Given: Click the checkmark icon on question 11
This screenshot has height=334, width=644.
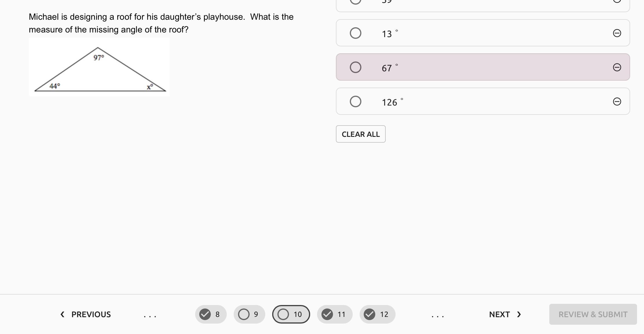Looking at the screenshot, I should (327, 314).
